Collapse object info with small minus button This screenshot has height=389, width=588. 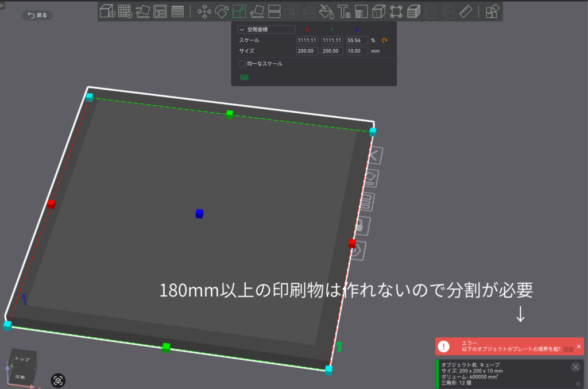pyautogui.click(x=577, y=383)
